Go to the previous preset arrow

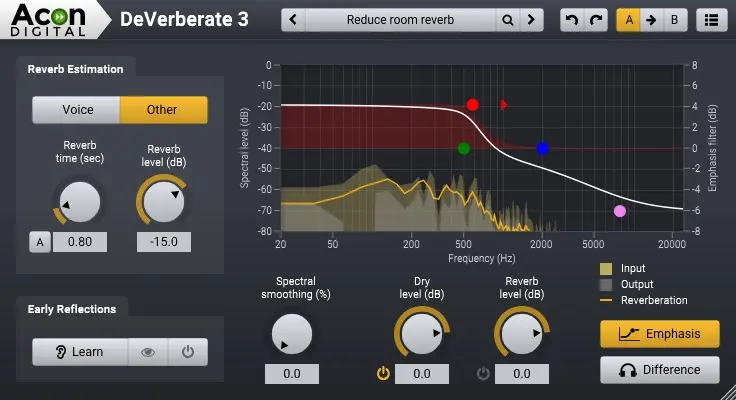pos(293,20)
